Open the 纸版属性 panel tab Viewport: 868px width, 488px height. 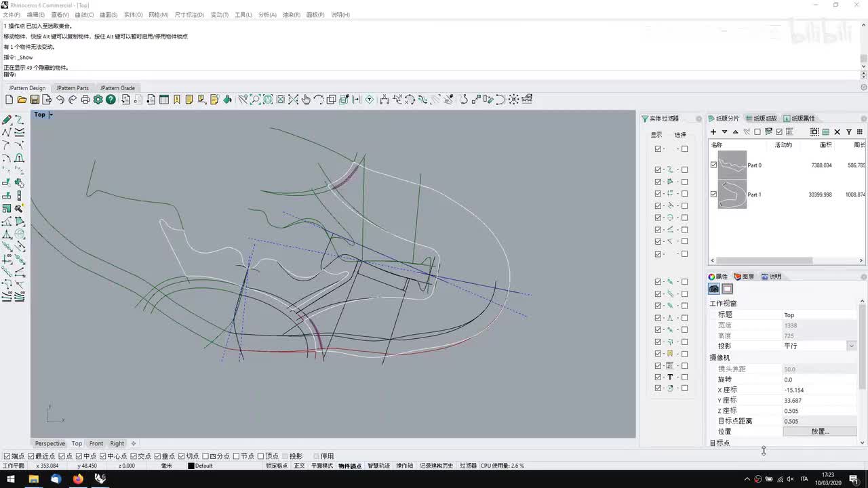coord(799,119)
